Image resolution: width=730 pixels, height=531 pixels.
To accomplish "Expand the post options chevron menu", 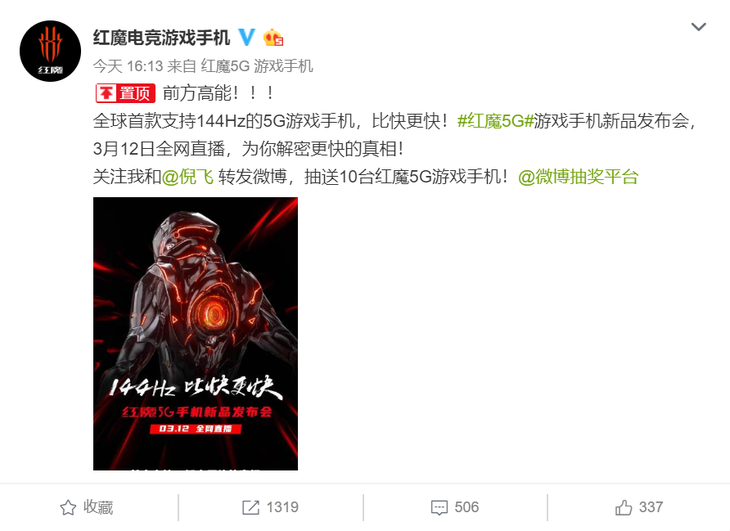I will (x=698, y=27).
